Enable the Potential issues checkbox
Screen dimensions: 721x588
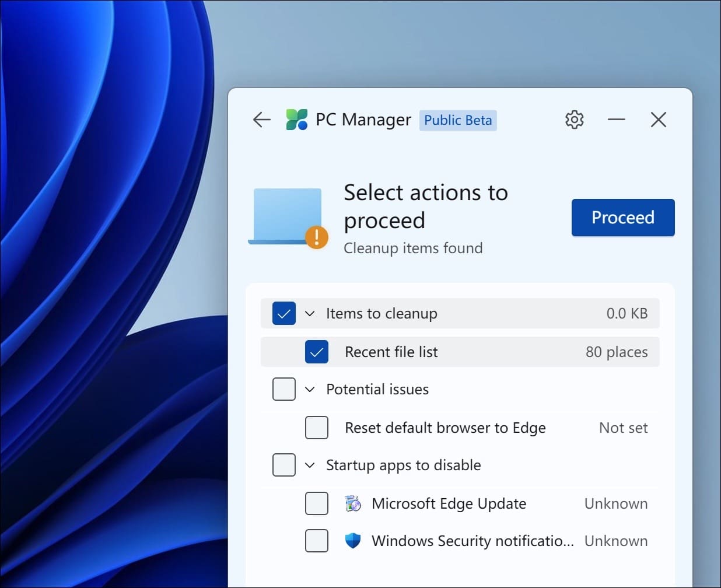pos(283,389)
